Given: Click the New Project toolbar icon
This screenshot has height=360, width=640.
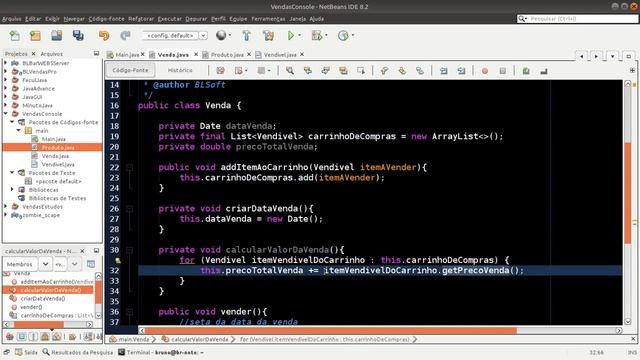Looking at the screenshot, I should (x=35, y=36).
